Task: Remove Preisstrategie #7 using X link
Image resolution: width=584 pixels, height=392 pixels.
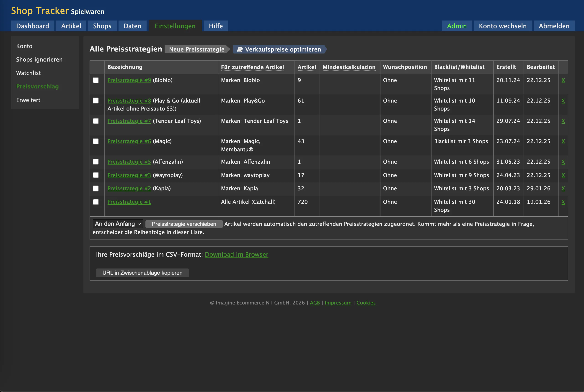Action: 563,121
